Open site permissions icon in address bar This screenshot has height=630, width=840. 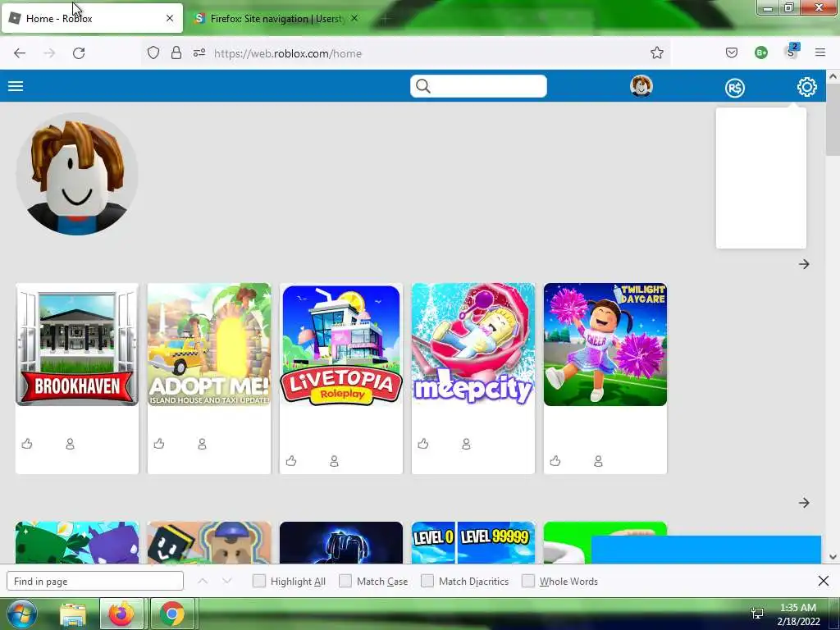coord(199,53)
